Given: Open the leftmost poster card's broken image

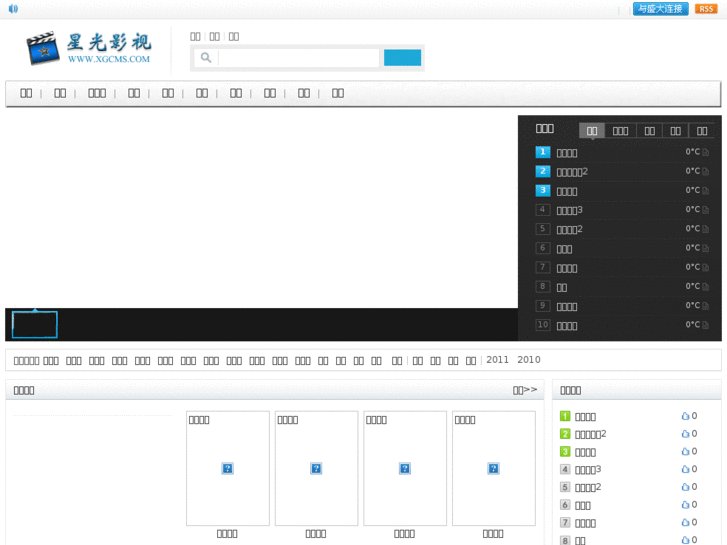Looking at the screenshot, I should click(228, 468).
